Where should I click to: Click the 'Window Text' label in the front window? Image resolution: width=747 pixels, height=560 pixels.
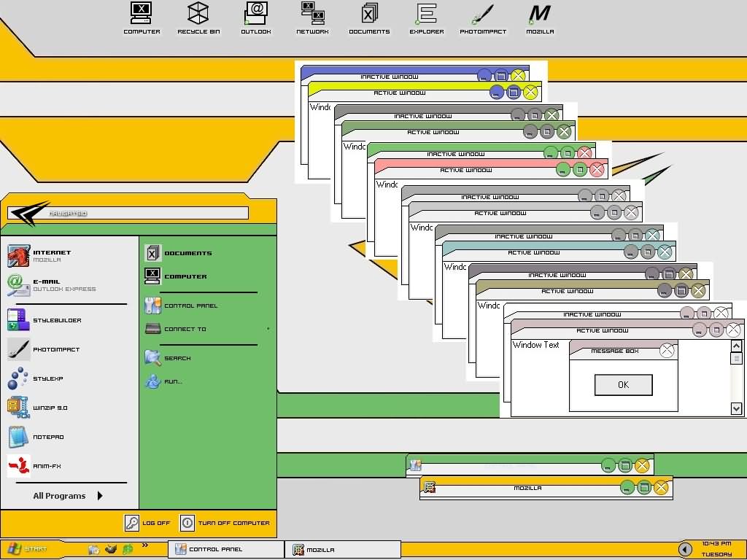pos(536,345)
